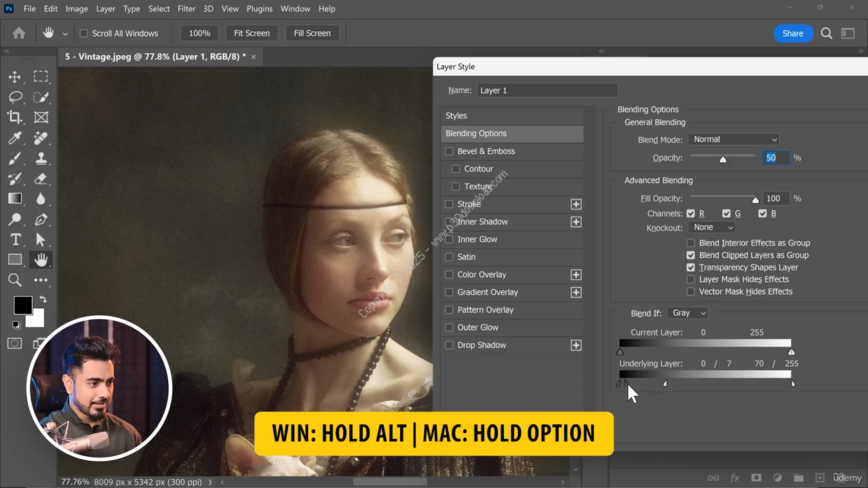Screen dimensions: 868x488
Task: Turn on Pattern Overlay effect
Action: tap(449, 310)
